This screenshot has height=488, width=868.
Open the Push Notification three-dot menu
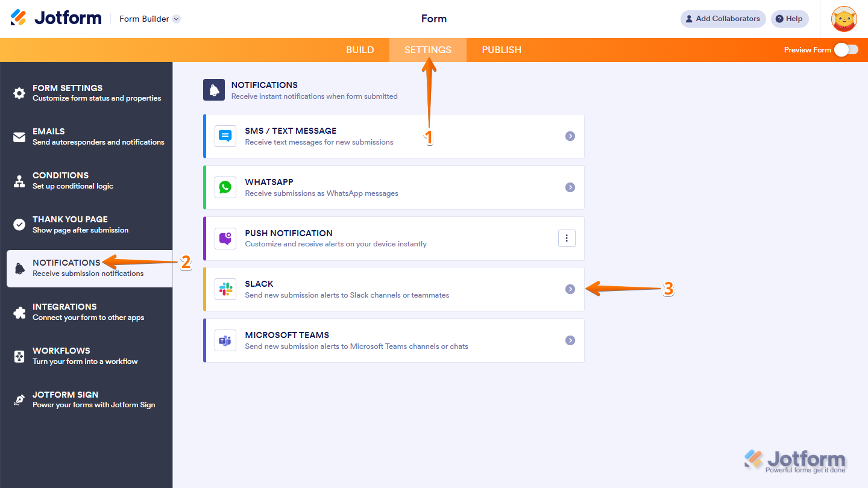[x=566, y=238]
